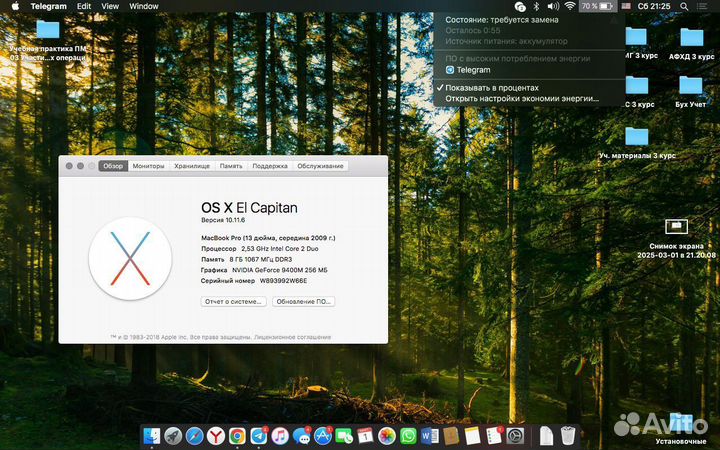Click the 'Версия 10.11.6' text
720x450 pixels.
point(223,220)
